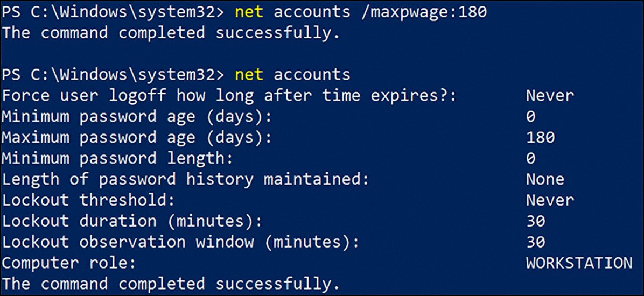The image size is (644, 296).
Task: Click 'Lockout observation window (minutes):' label
Action: pyautogui.click(x=180, y=242)
